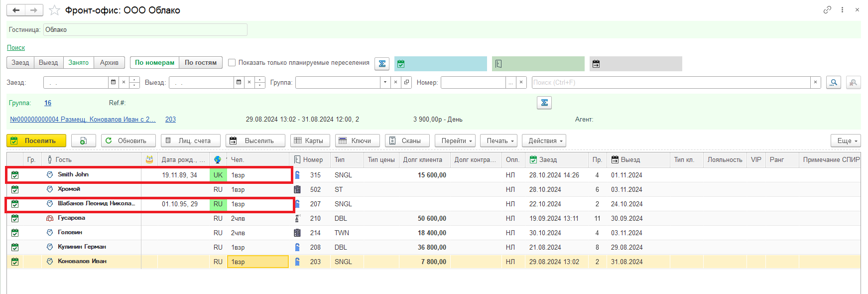Click the green occupied legend box
This screenshot has width=868, height=294.
[x=538, y=64]
